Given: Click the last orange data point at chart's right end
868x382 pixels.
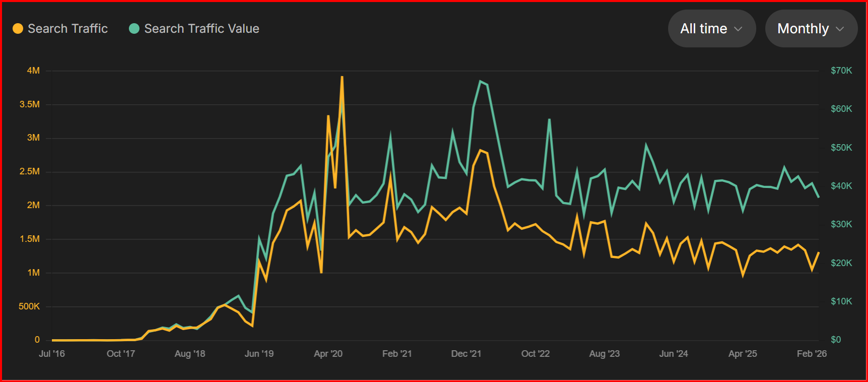Looking at the screenshot, I should click(x=819, y=252).
